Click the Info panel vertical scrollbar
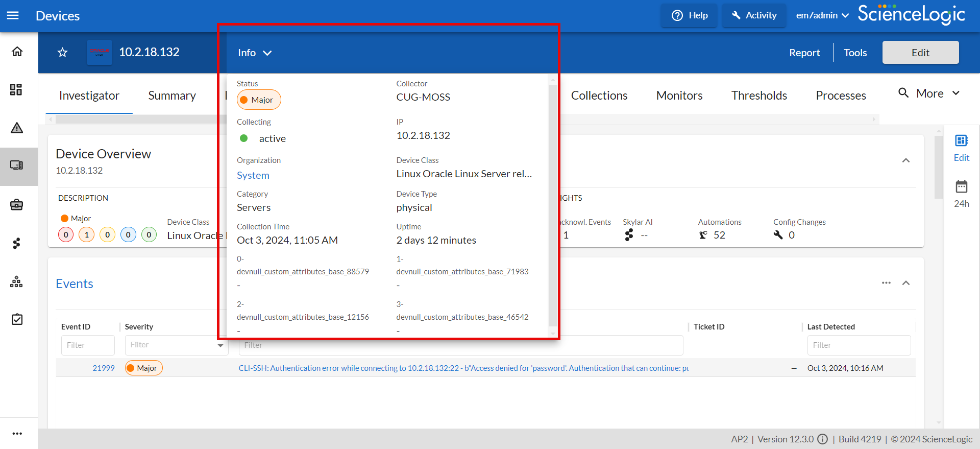Viewport: 980px width, 449px height. [x=552, y=204]
